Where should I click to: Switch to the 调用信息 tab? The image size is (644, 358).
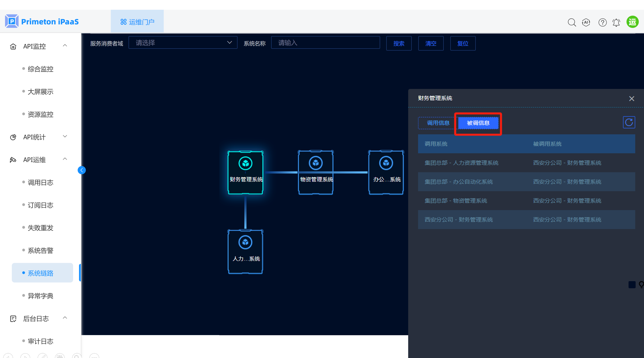click(x=438, y=123)
